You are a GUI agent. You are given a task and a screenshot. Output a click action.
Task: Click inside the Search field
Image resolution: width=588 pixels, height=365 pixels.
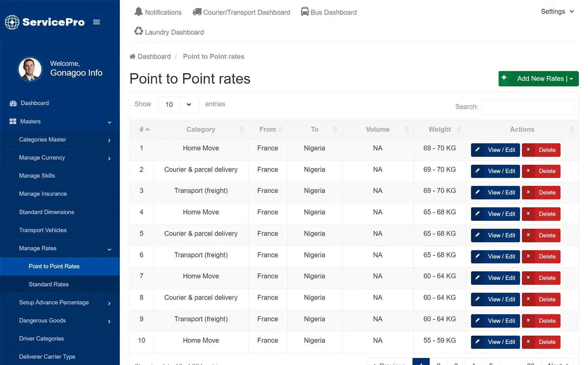tap(527, 107)
